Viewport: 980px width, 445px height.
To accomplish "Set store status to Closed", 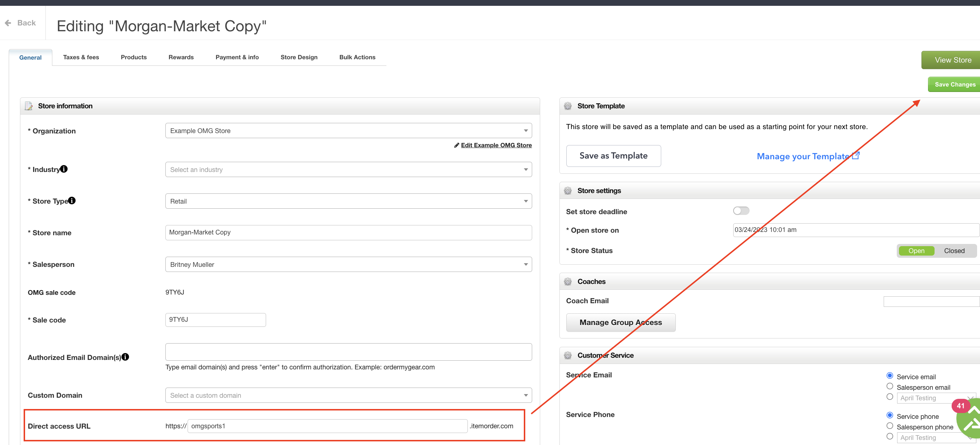I will click(x=954, y=250).
